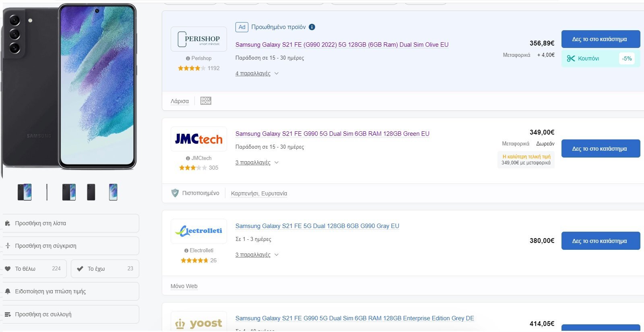Click the 380,00€ price in Electrolleti row
644x332 pixels.
pyautogui.click(x=542, y=241)
